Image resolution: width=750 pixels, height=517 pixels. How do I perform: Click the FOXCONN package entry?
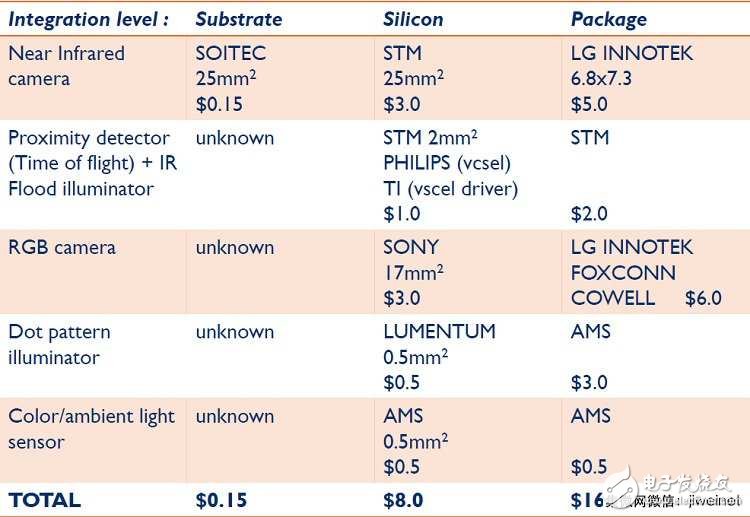pyautogui.click(x=623, y=272)
